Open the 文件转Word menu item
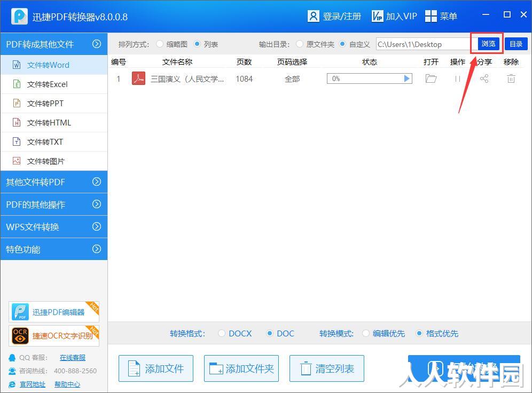 [x=54, y=65]
